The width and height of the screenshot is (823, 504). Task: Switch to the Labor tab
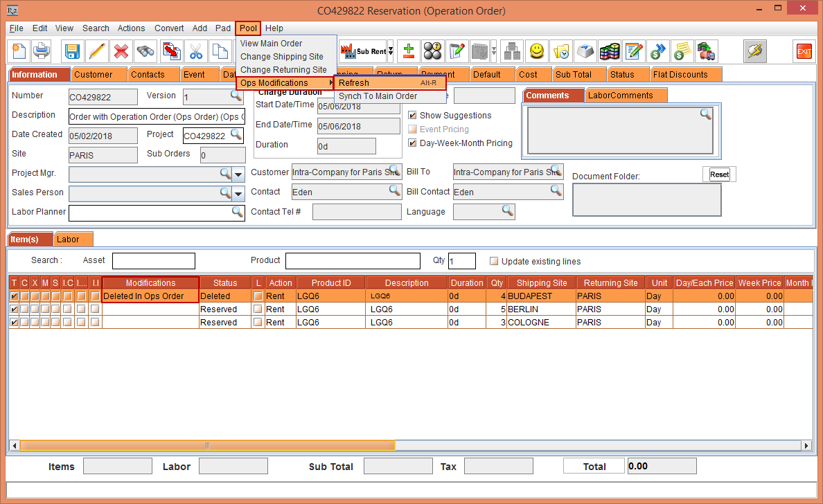[x=68, y=240]
